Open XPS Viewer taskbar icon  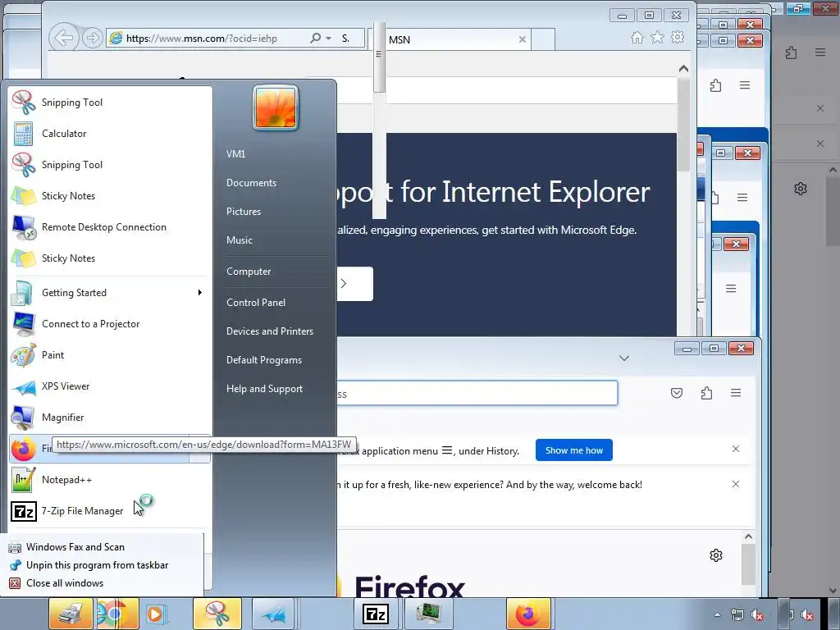click(274, 614)
